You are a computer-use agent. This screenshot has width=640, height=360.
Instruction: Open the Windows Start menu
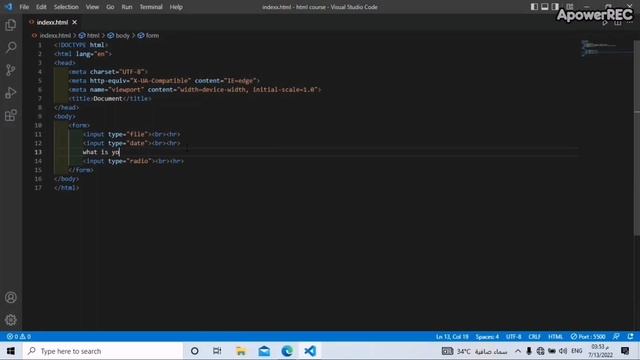[11, 351]
